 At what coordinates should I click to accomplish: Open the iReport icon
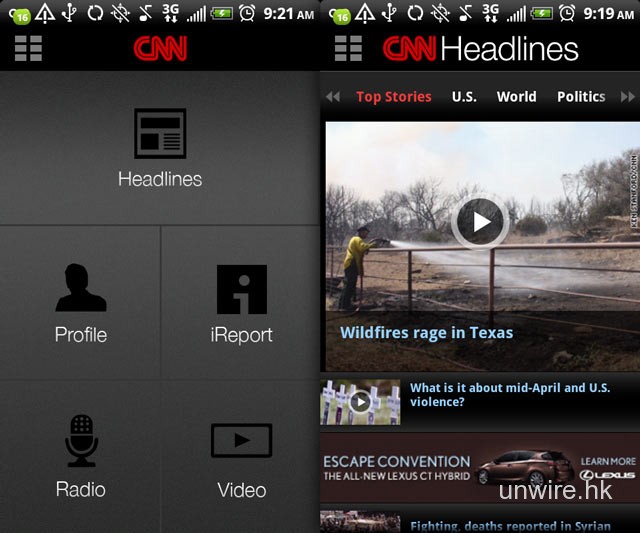point(241,290)
